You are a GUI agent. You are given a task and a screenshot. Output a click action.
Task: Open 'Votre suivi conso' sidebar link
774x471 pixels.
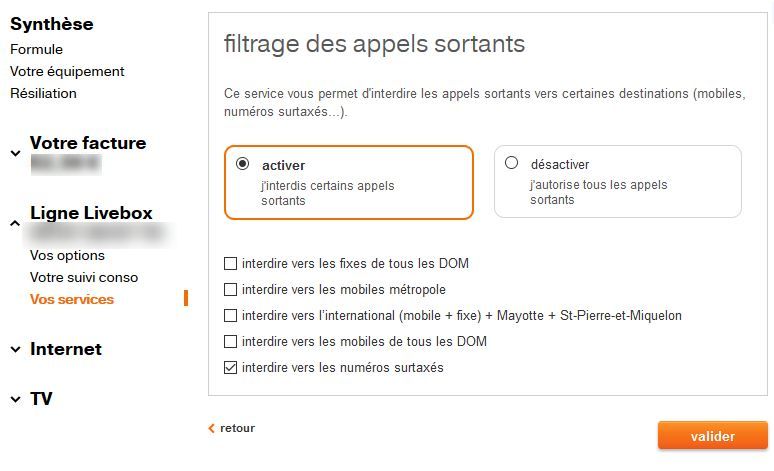[x=84, y=277]
